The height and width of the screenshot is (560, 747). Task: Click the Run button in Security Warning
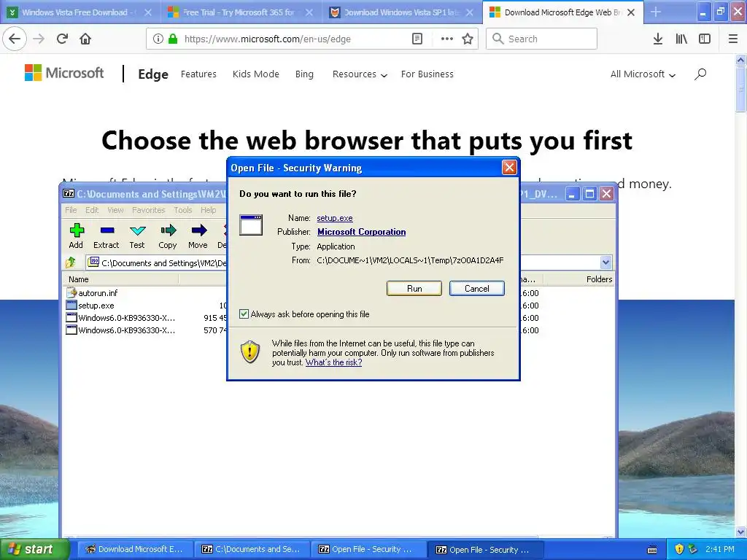[x=414, y=289]
